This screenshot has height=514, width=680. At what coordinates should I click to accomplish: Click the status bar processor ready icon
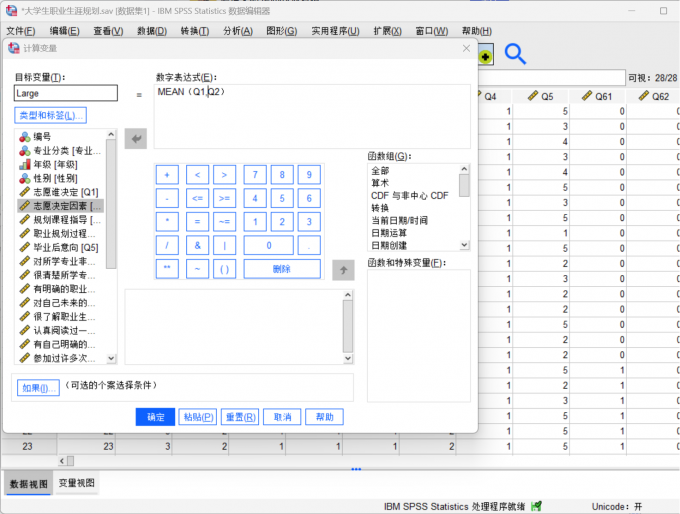pyautogui.click(x=536, y=506)
